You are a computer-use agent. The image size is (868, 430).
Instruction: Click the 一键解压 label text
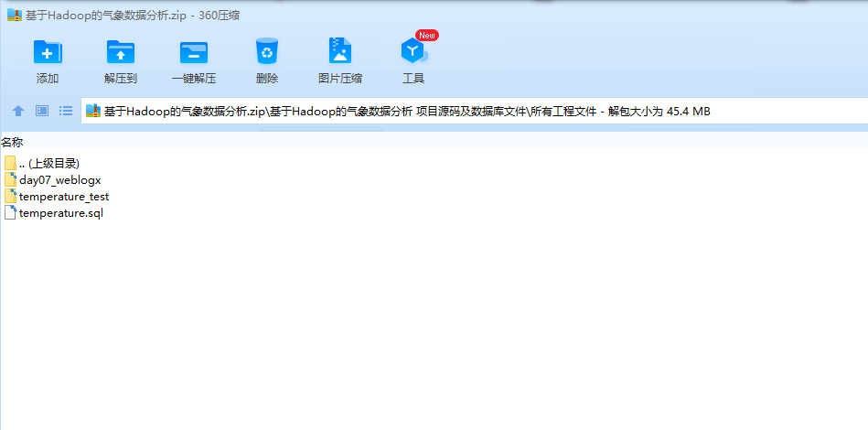coord(194,79)
